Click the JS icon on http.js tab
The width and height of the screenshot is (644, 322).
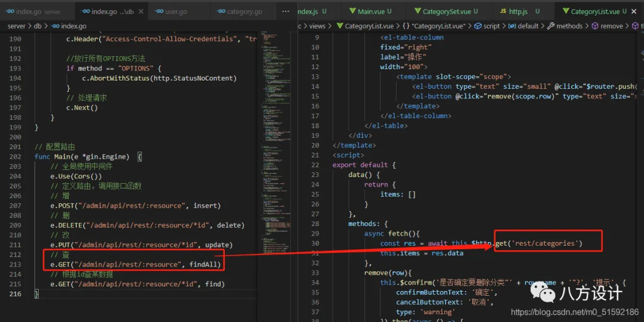click(503, 11)
